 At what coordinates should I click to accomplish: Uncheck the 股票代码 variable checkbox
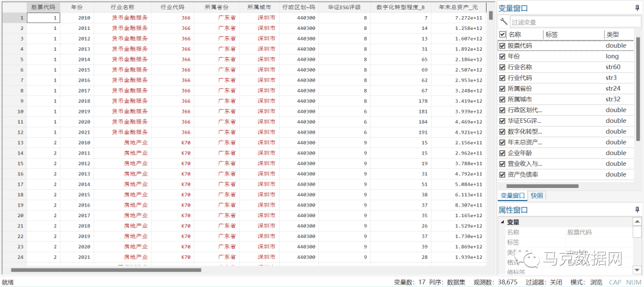click(502, 45)
